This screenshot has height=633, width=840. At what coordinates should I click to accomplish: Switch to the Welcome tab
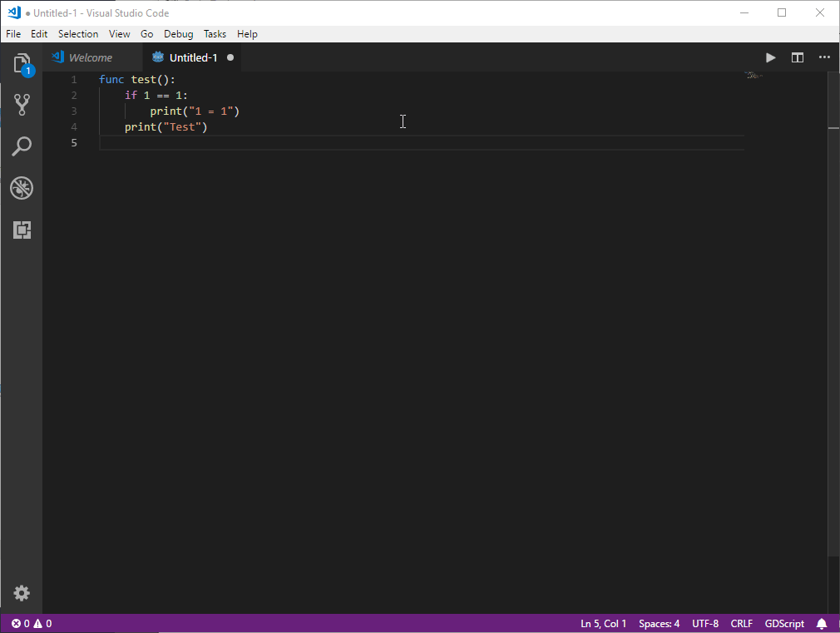pos(92,57)
